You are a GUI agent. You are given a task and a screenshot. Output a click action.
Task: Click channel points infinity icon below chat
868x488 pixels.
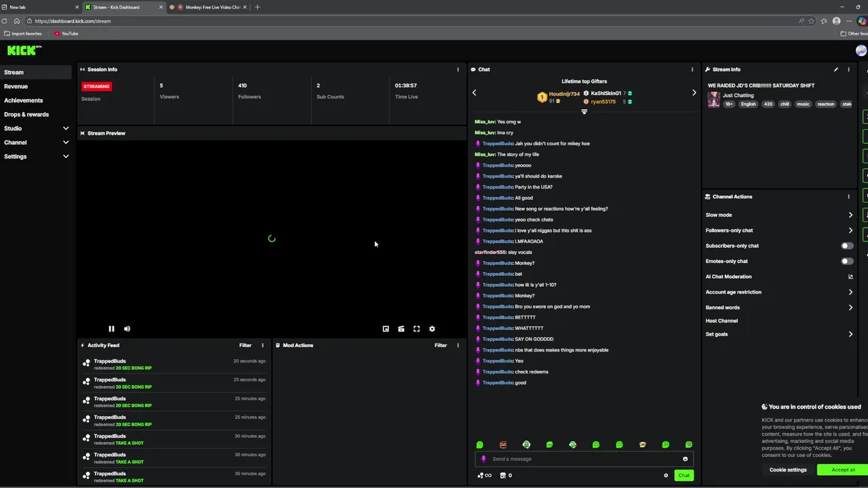point(484,475)
